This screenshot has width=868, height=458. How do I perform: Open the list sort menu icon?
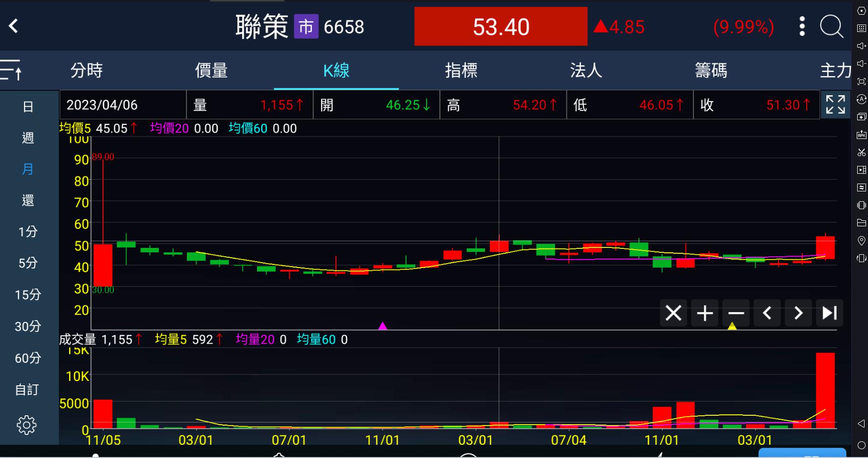11,70
